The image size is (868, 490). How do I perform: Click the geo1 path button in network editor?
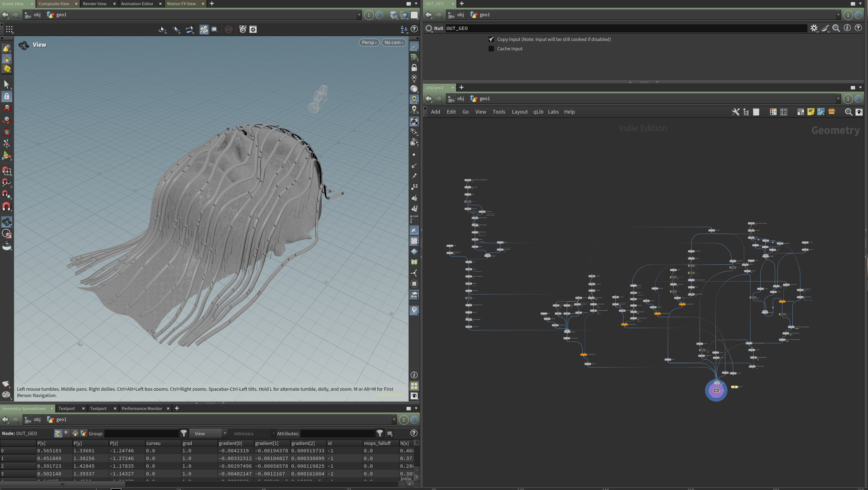click(481, 99)
